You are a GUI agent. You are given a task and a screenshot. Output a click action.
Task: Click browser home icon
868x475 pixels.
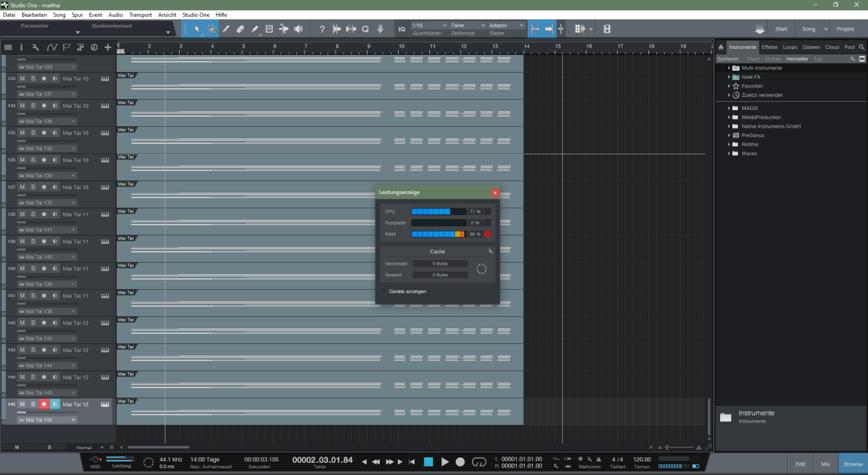[x=722, y=47]
